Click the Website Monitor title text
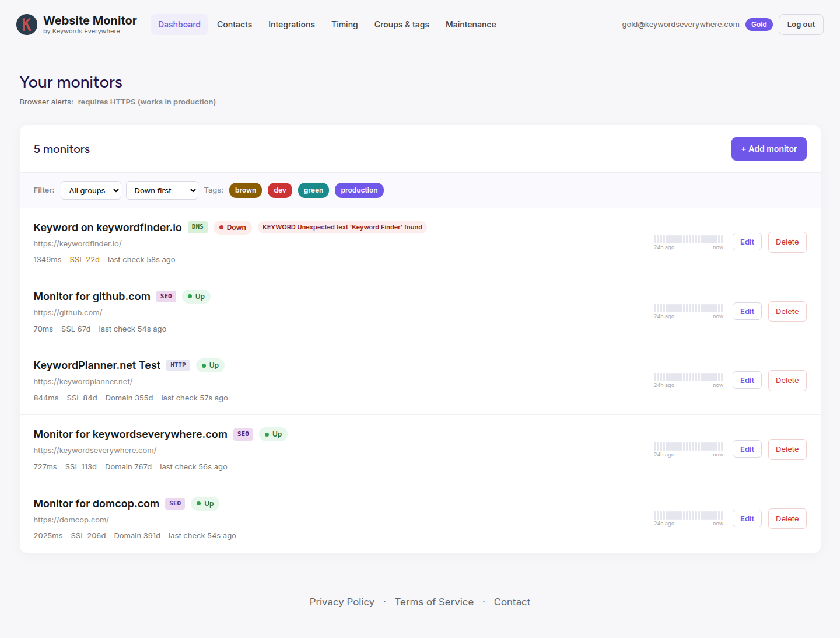 (x=90, y=20)
